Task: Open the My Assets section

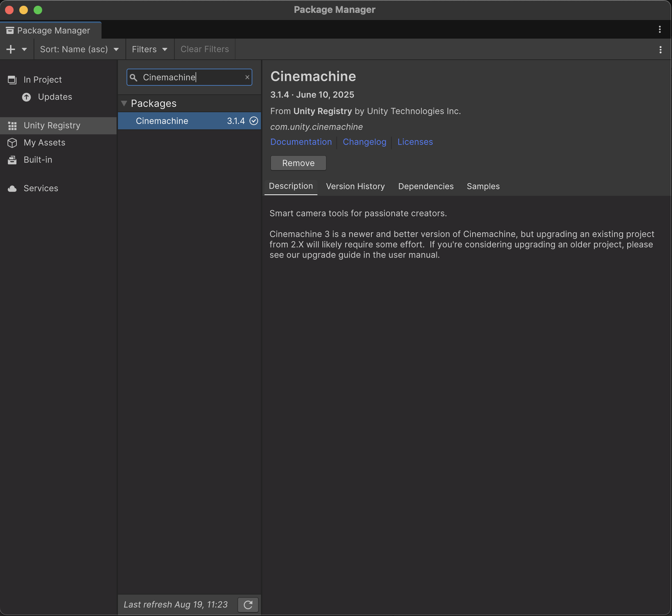Action: tap(44, 143)
